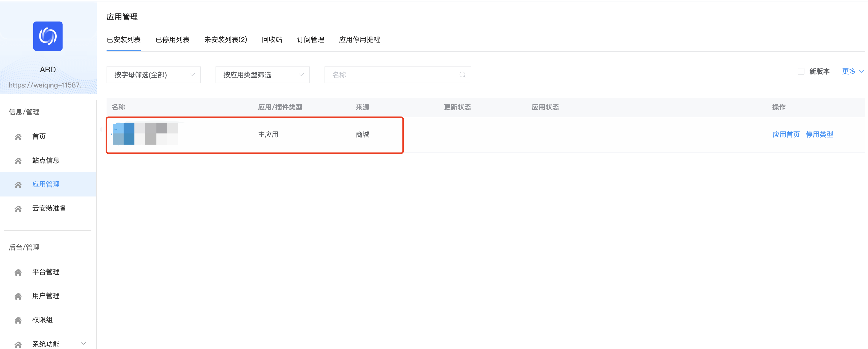Click the home icon beside 首页

tap(18, 137)
